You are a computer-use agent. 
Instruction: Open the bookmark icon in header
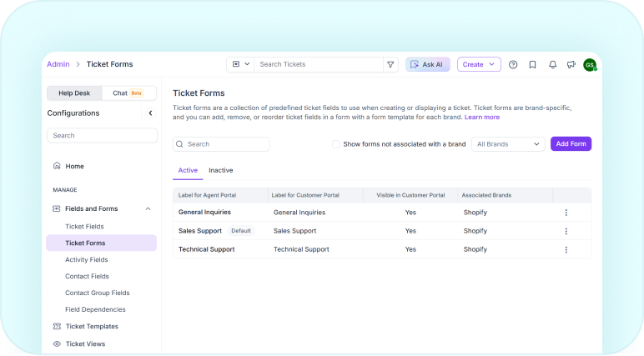click(x=533, y=64)
